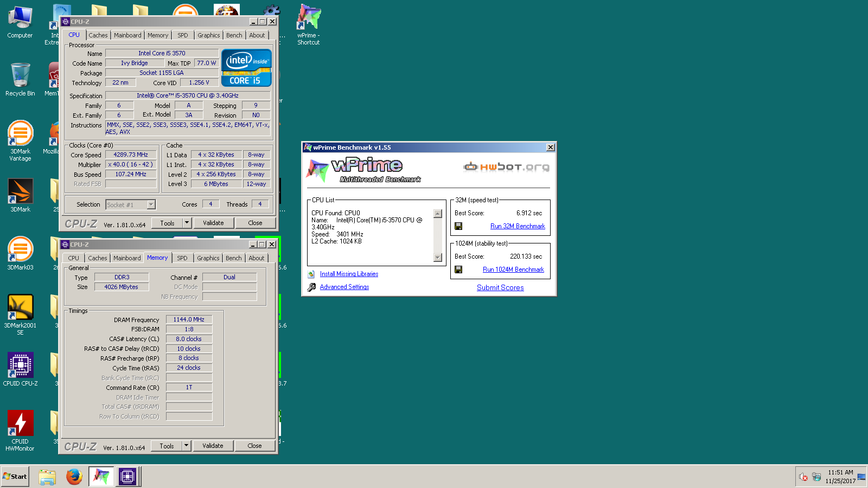Click Validate in the bottom CPU-Z window
Screen dimensions: 868x488
[x=213, y=446]
